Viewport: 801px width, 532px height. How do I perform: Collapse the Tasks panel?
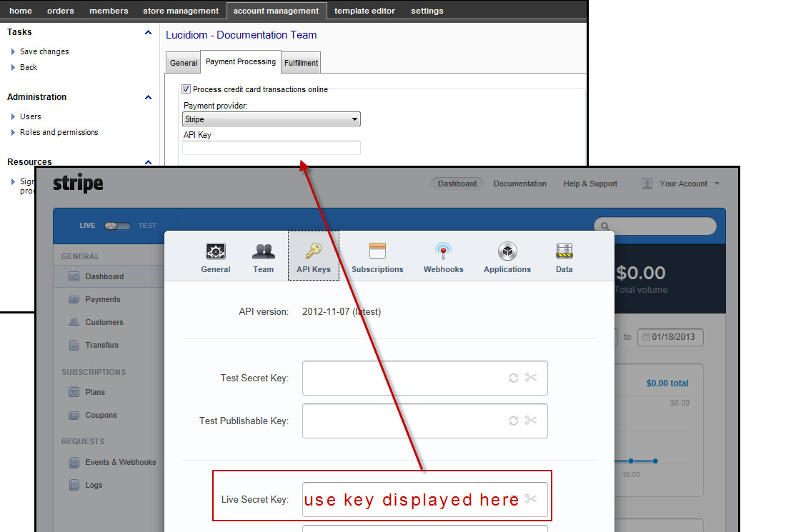click(148, 32)
